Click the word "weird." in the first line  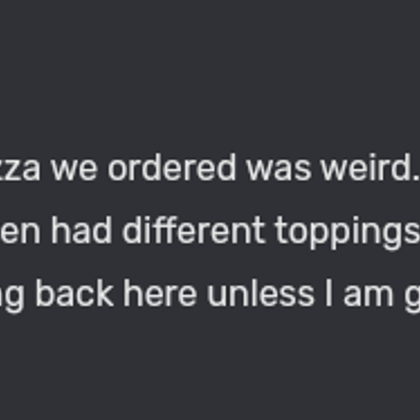370,167
